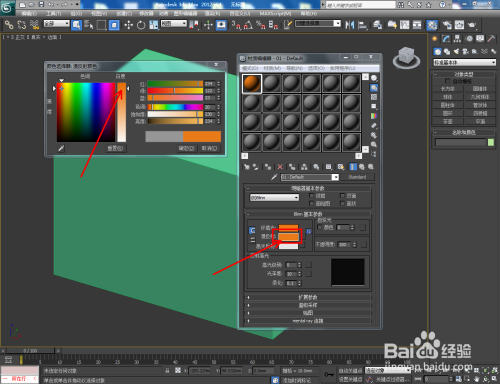This screenshot has height=384, width=500.
Task: Toggle the Face Map checkbox
Action: (x=311, y=203)
